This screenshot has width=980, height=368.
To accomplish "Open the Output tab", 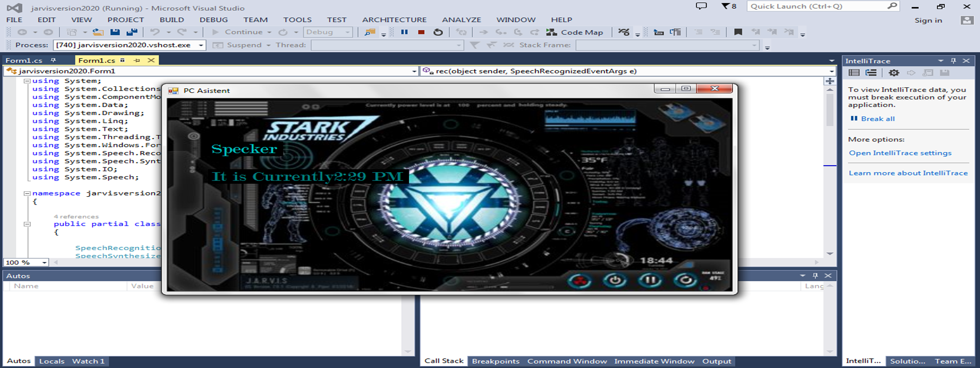I will 717,361.
